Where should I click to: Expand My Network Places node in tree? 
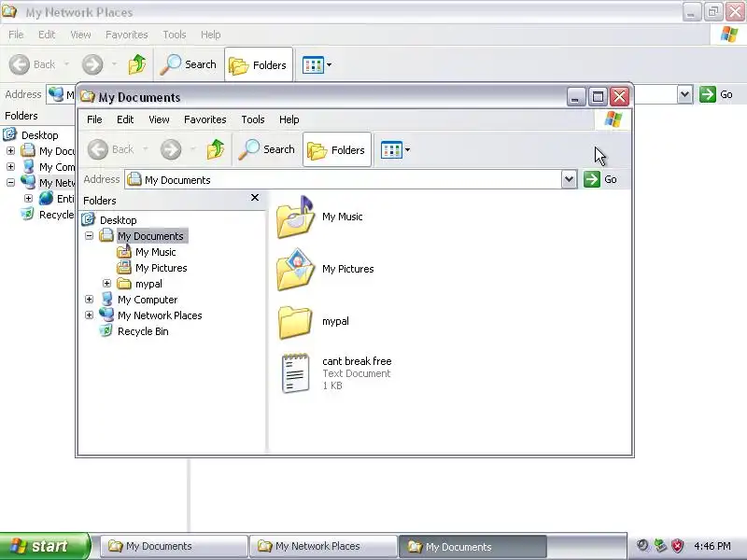coord(89,315)
